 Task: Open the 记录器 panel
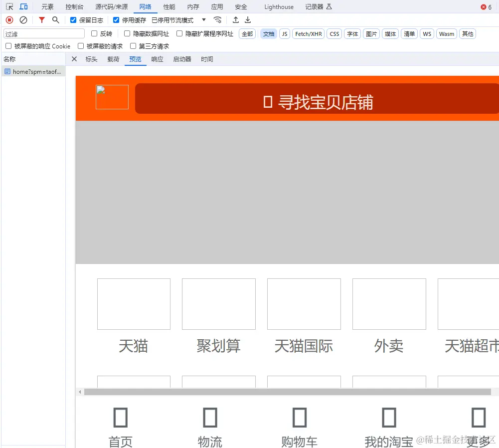tap(319, 6)
